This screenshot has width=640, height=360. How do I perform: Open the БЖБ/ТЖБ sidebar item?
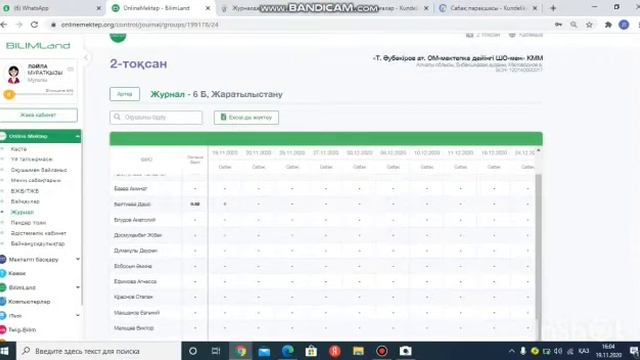click(25, 191)
